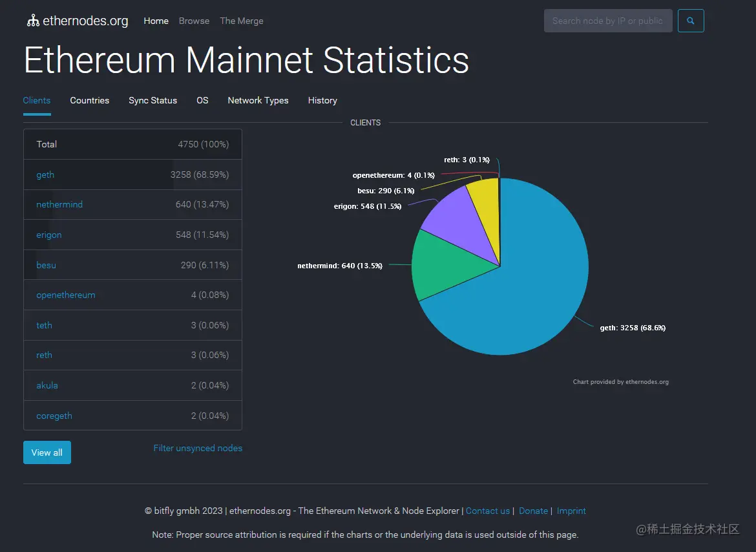
Task: Click the green nethermind pie slice
Action: click(446, 265)
